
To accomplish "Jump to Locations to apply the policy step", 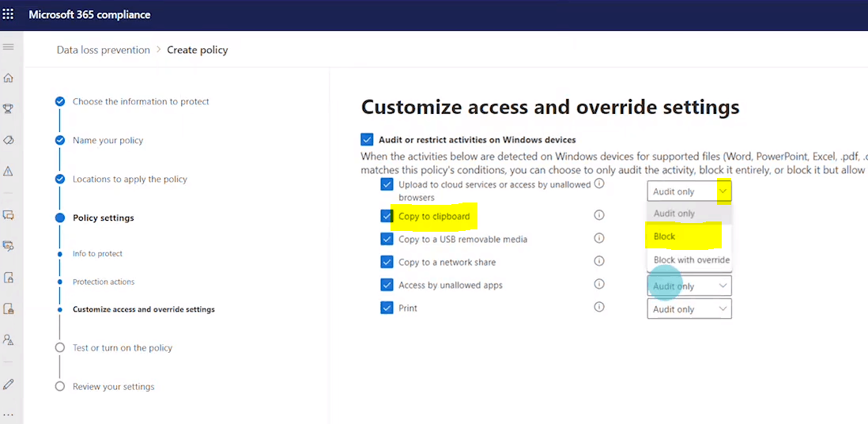I will coord(130,179).
